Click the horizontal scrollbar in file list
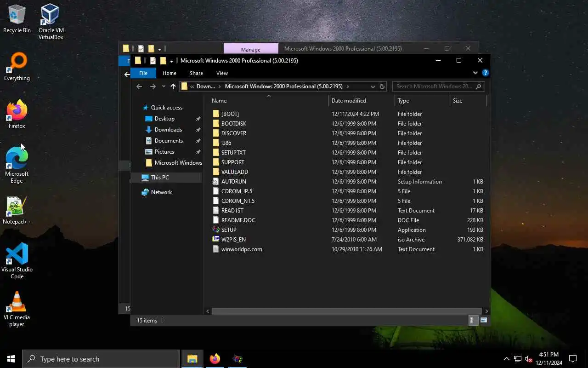This screenshot has height=368, width=588. click(346, 311)
